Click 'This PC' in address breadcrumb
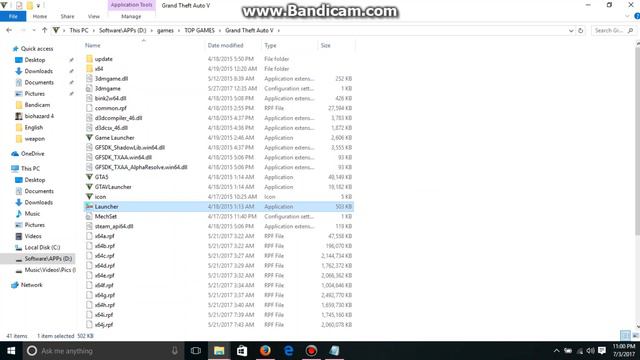The height and width of the screenshot is (360, 640). click(x=79, y=30)
